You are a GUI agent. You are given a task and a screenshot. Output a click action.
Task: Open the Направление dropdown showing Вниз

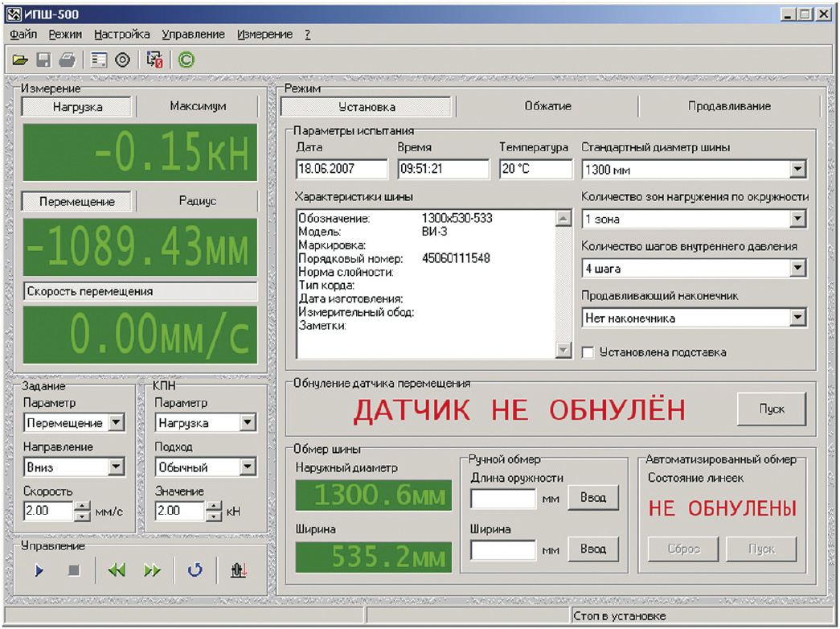117,467
